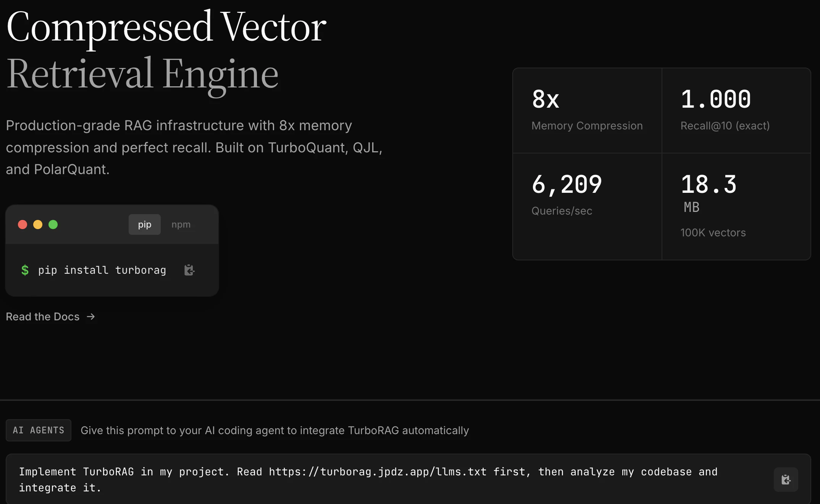Screen dimensions: 820x504
Task: Click the red dot in terminal header
Action: pos(23,225)
